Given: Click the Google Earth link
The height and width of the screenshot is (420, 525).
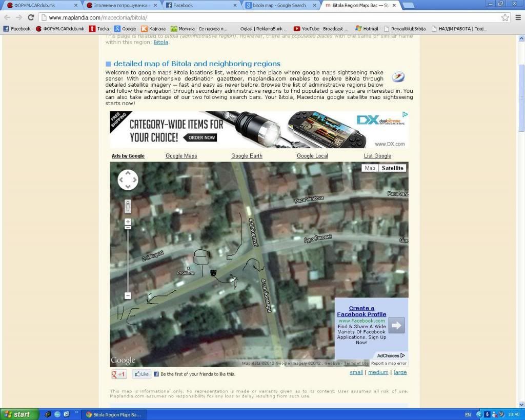Looking at the screenshot, I should [x=247, y=156].
